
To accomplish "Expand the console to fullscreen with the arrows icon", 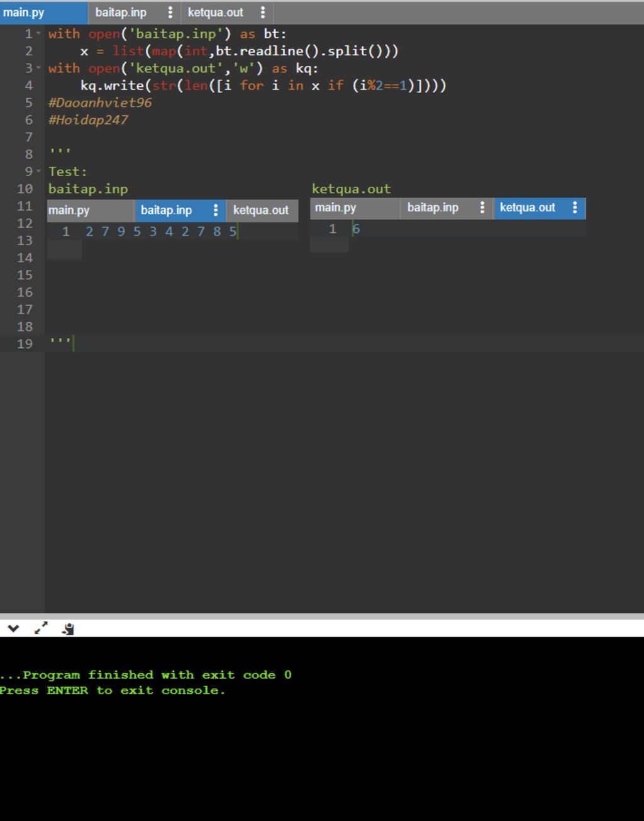I will click(x=41, y=628).
